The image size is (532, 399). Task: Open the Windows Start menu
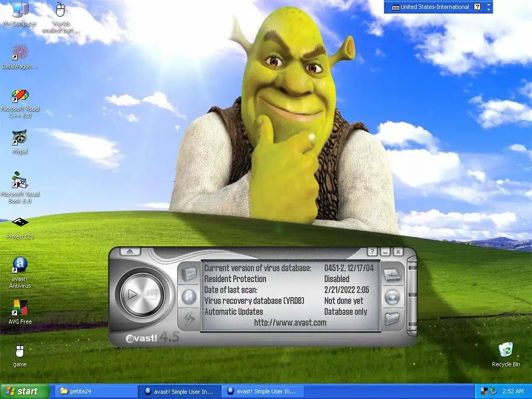click(24, 391)
